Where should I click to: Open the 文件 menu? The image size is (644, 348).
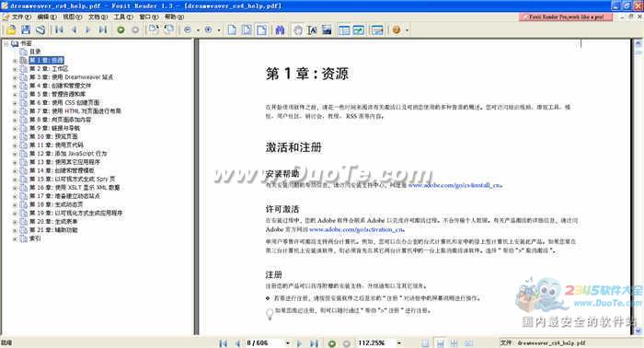[x=21, y=17]
